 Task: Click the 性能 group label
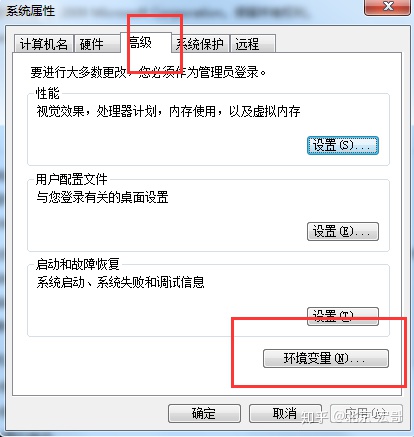pyautogui.click(x=48, y=93)
